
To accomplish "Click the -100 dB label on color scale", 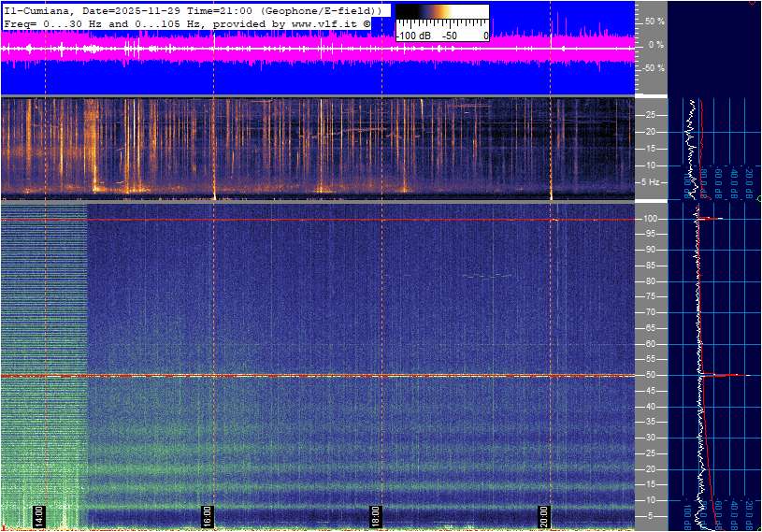I will [x=413, y=36].
